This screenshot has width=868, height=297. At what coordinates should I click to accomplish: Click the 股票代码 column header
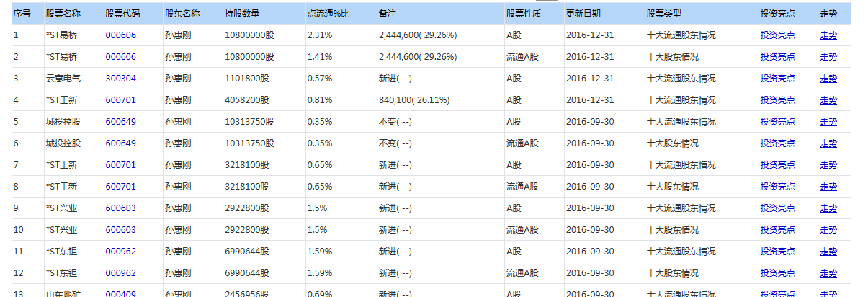point(133,13)
